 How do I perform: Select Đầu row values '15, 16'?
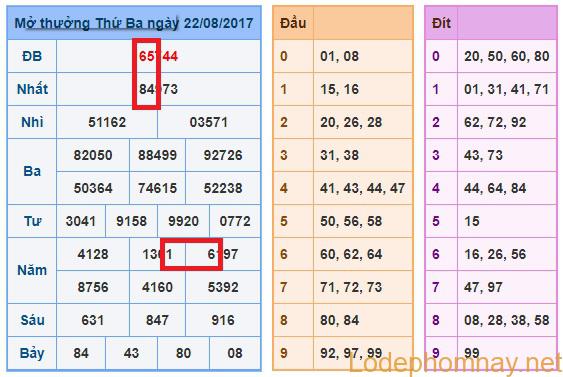tap(339, 89)
